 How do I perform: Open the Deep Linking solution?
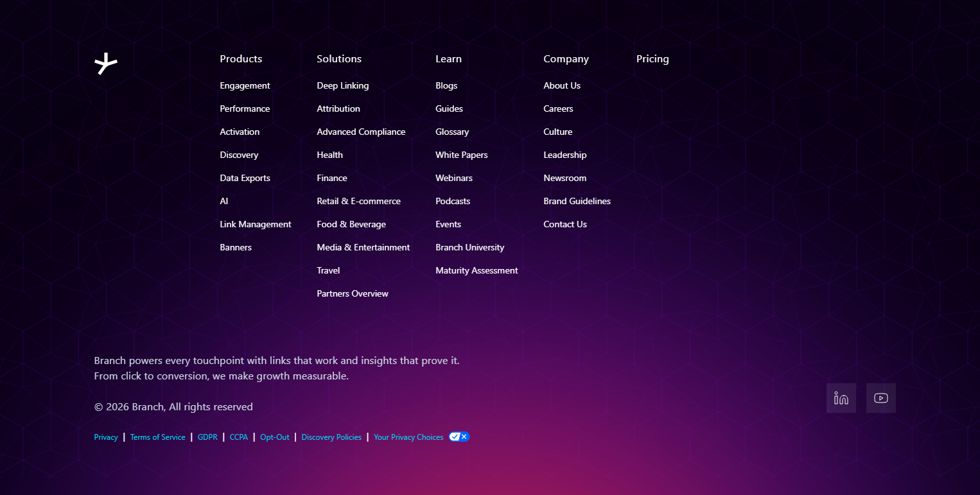(x=342, y=85)
